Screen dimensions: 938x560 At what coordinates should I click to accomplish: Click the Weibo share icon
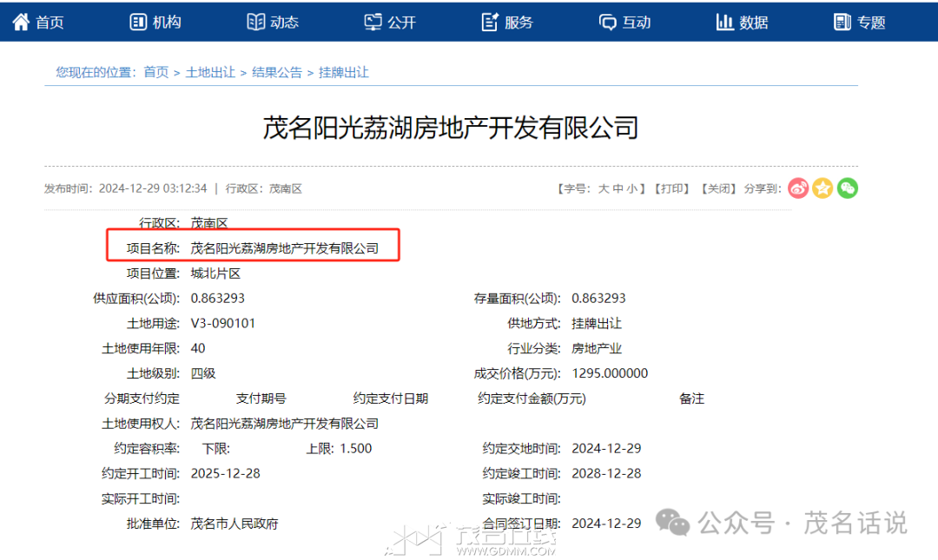coord(798,188)
